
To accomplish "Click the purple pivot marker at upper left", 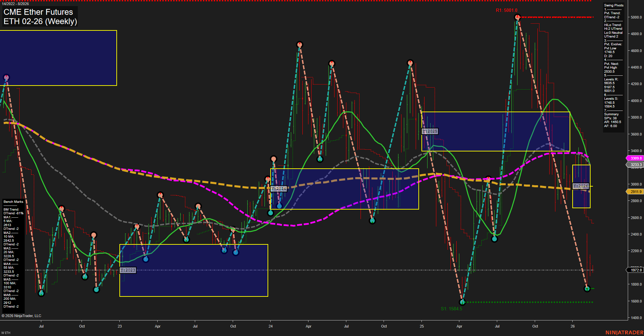I will coord(6,77).
